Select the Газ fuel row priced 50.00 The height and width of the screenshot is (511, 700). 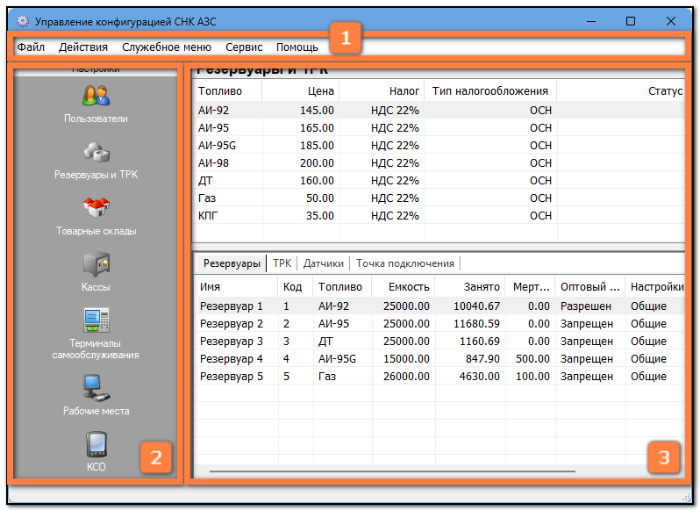(439, 198)
